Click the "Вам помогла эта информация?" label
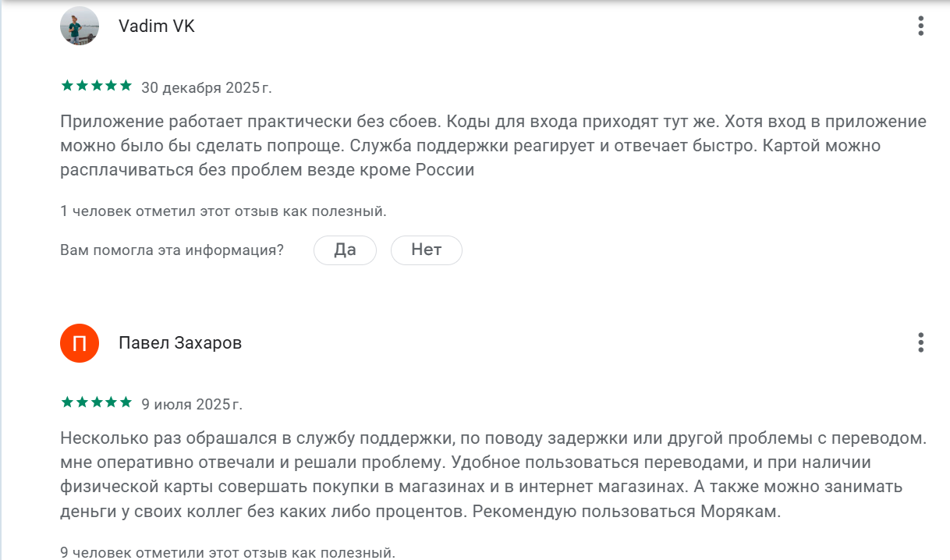 click(172, 250)
